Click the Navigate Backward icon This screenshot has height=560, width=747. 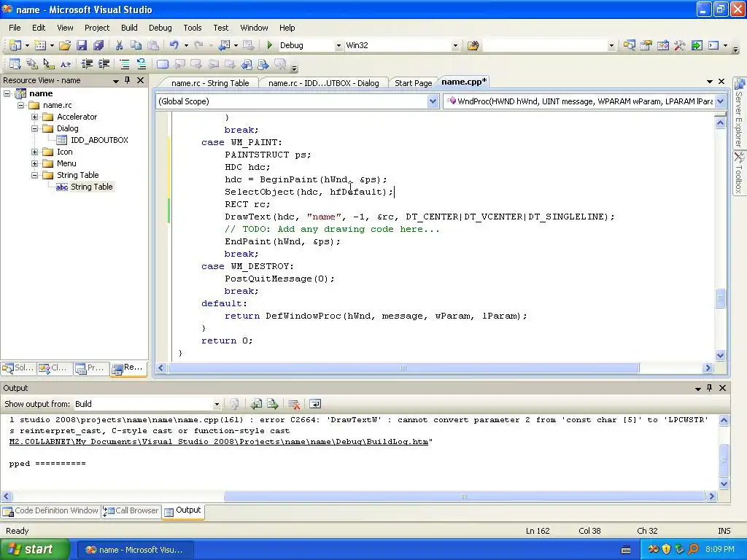(224, 45)
